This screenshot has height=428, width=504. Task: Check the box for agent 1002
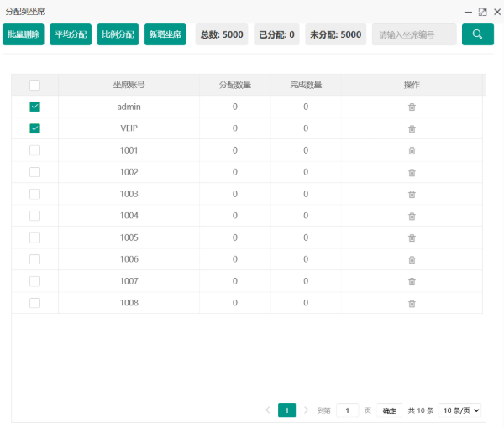(34, 172)
